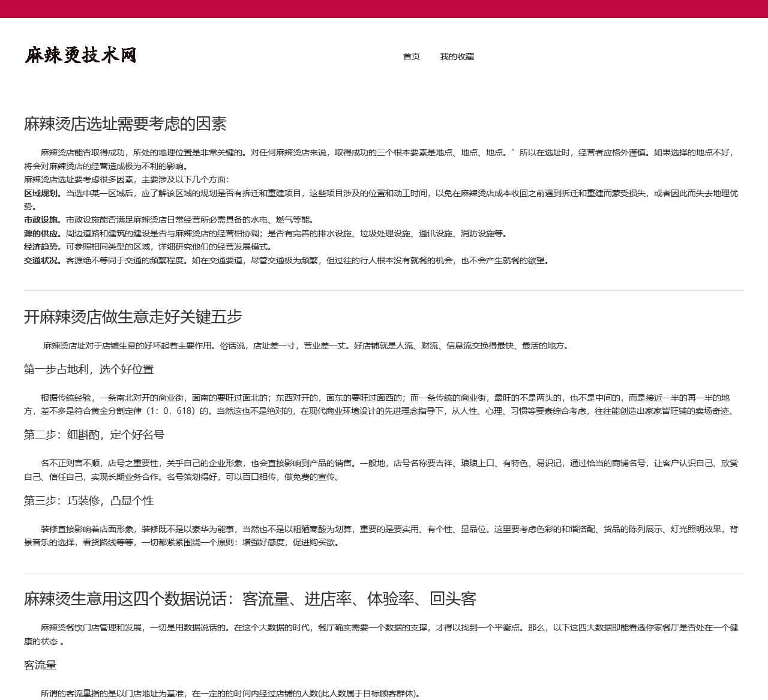Click the 客流量 section heading
The height and width of the screenshot is (700, 768).
(x=41, y=665)
